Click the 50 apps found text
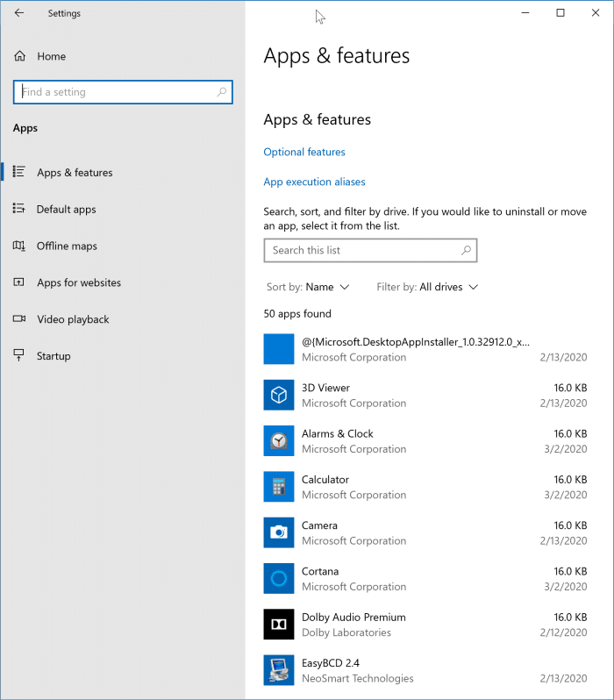This screenshot has height=700, width=614. pos(297,313)
